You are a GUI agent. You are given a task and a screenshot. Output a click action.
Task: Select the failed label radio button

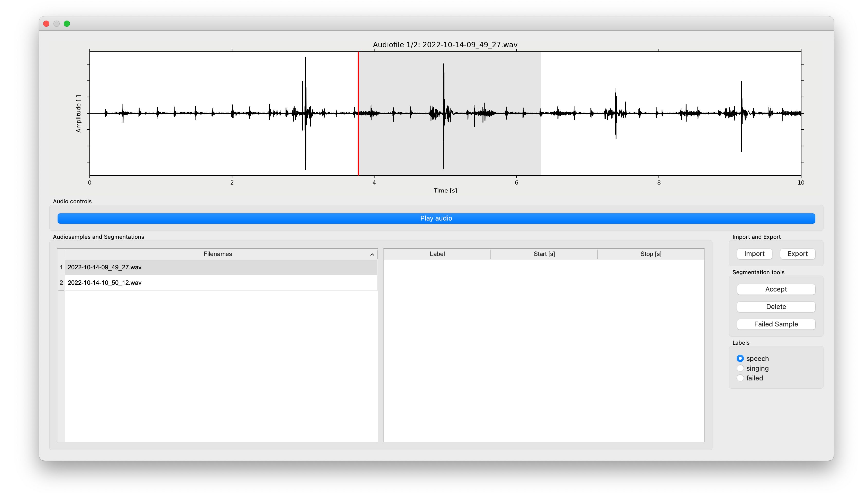[x=740, y=378]
